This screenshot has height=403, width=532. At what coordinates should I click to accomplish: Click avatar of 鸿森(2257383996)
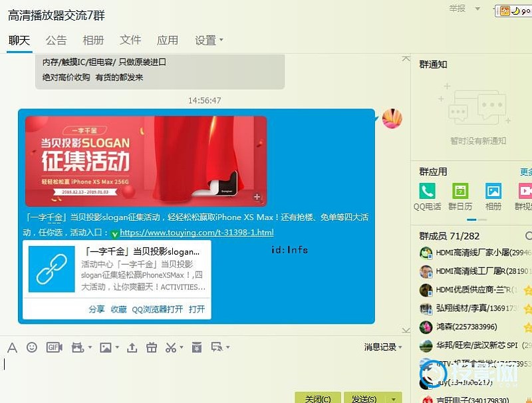426,327
